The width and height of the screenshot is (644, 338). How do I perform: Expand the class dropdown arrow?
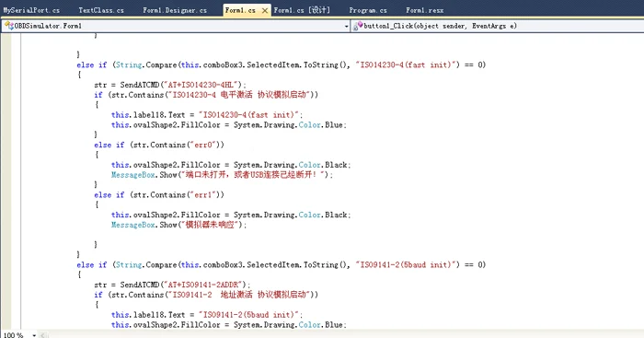click(346, 27)
